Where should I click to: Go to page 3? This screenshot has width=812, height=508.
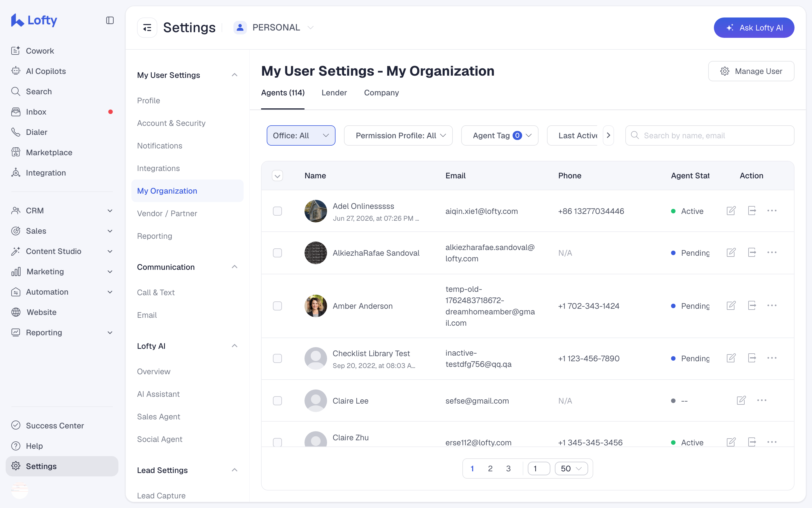(x=508, y=468)
